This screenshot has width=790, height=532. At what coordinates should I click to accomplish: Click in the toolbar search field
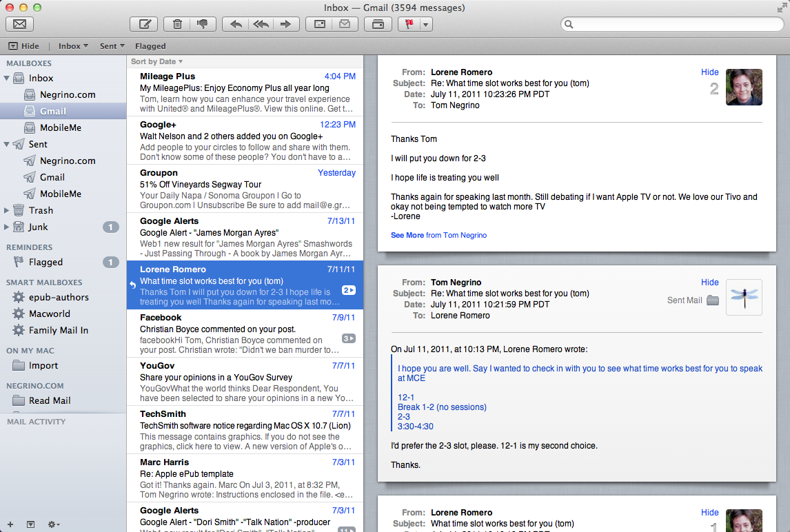click(x=672, y=24)
